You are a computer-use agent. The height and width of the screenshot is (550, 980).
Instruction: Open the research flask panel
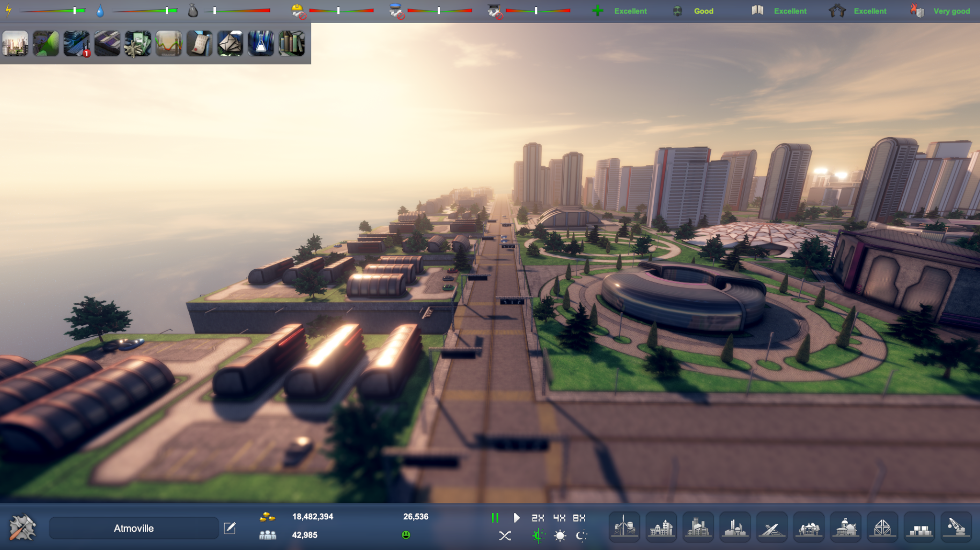261,43
